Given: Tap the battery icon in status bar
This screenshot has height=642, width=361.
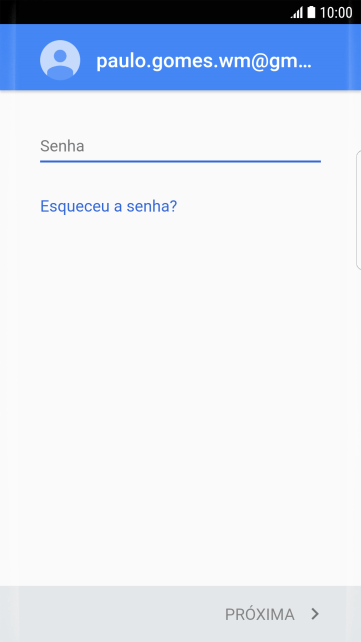Looking at the screenshot, I should point(311,12).
